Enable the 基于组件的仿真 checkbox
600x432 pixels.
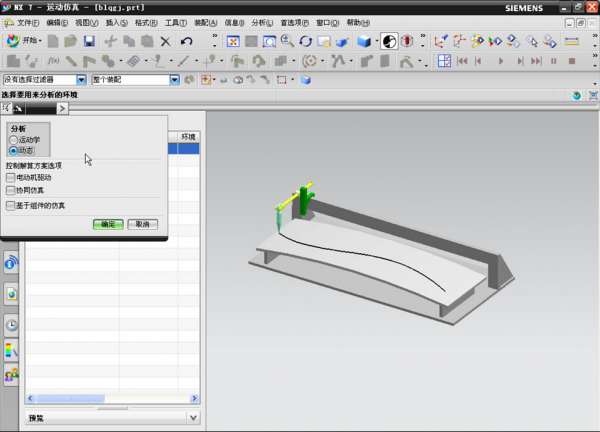(11, 205)
